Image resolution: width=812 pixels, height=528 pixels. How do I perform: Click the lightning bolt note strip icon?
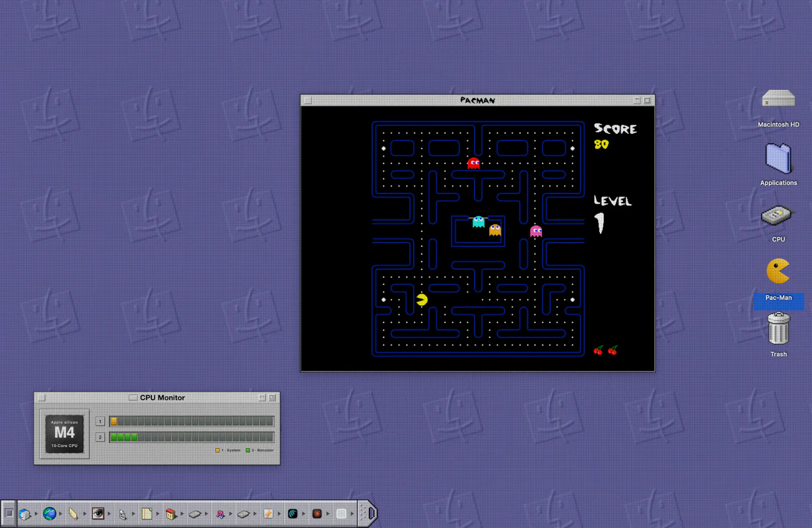(x=268, y=514)
